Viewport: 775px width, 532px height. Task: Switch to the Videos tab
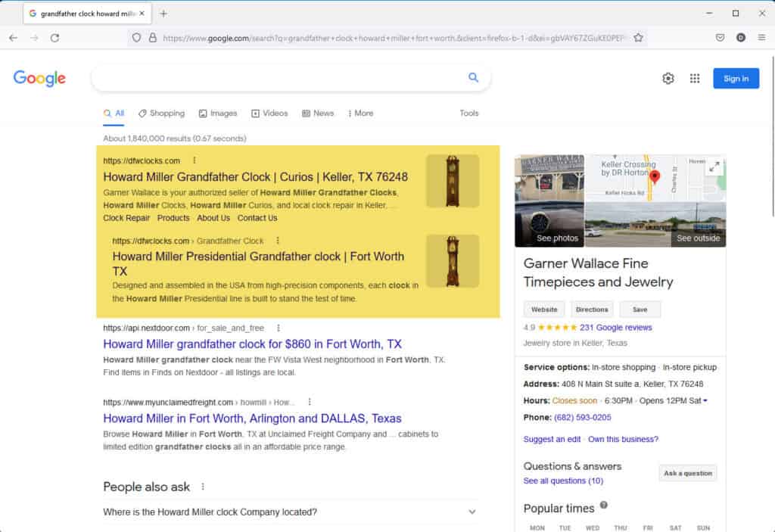(x=269, y=114)
